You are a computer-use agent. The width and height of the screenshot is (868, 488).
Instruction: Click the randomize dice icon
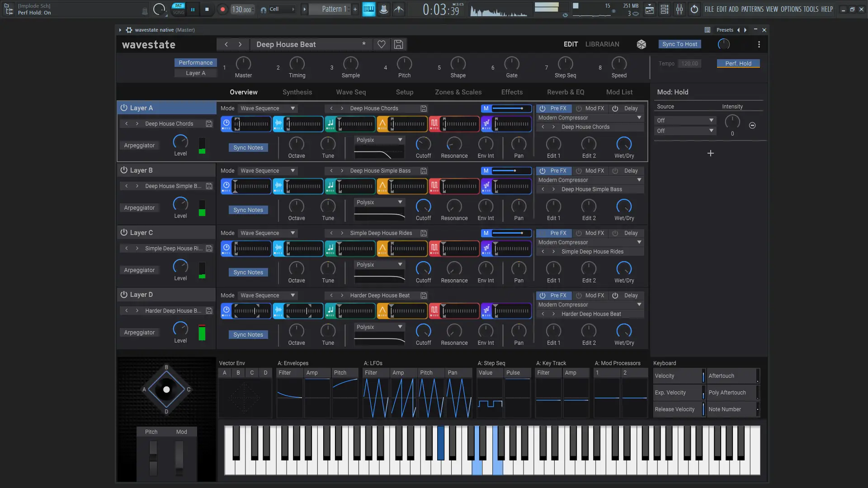click(641, 44)
